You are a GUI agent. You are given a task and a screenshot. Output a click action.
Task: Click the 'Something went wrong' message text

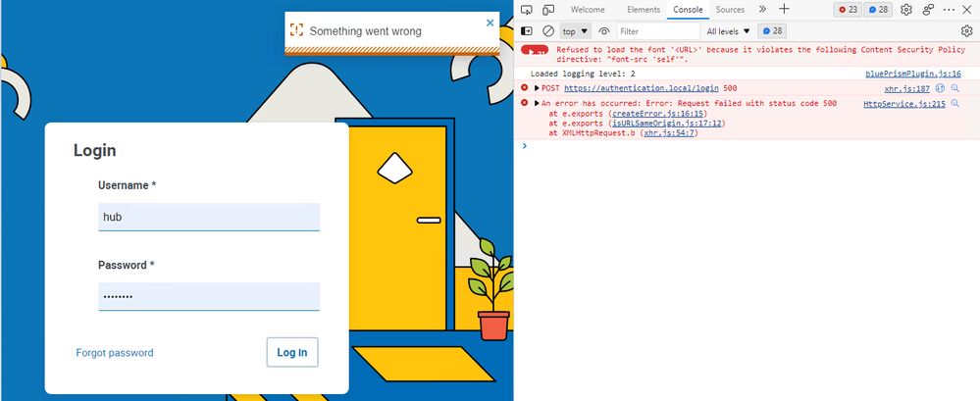point(366,31)
